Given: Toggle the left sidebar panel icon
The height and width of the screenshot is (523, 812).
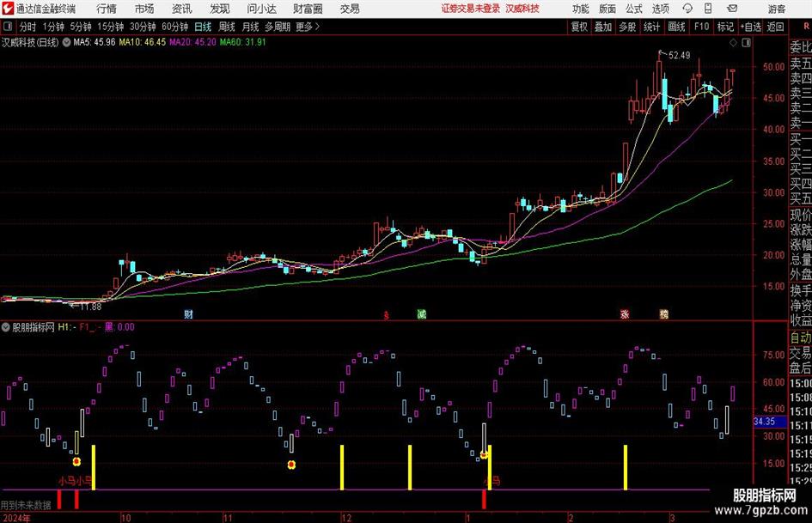Looking at the screenshot, I should click(7, 27).
